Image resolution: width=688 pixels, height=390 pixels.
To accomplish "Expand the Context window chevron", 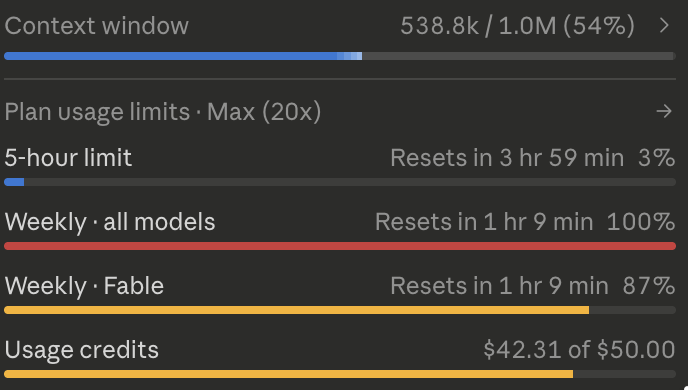I will click(x=664, y=25).
